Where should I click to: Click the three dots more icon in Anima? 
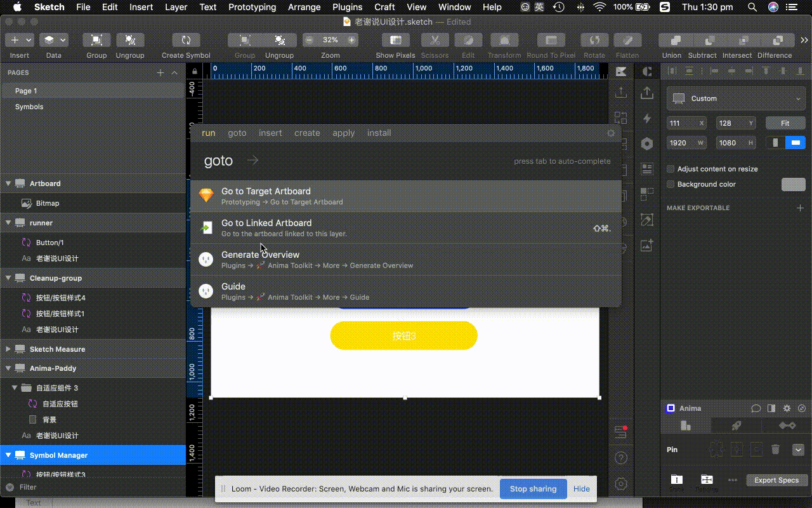tap(733, 480)
